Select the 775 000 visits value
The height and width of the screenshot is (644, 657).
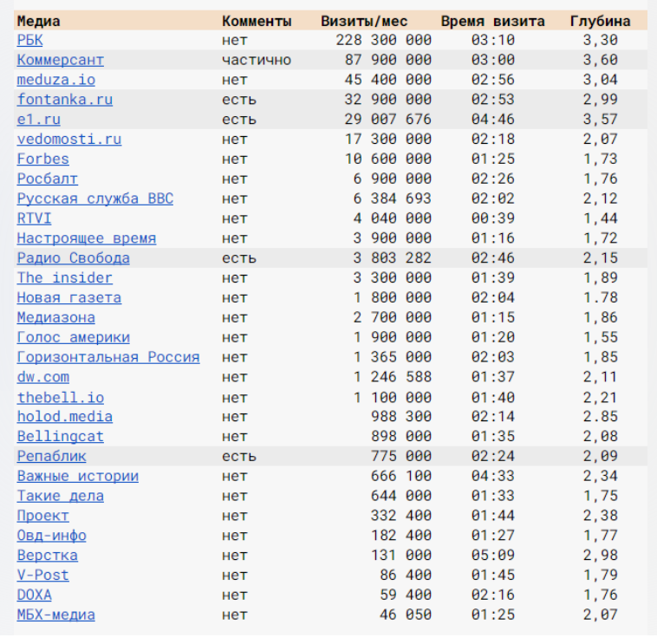point(401,456)
